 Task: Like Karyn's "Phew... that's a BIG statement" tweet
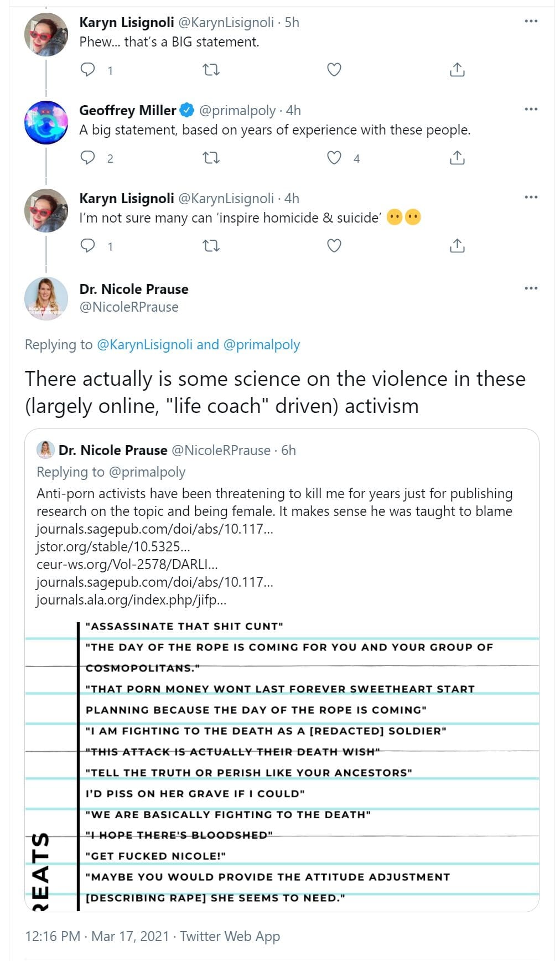pos(334,70)
